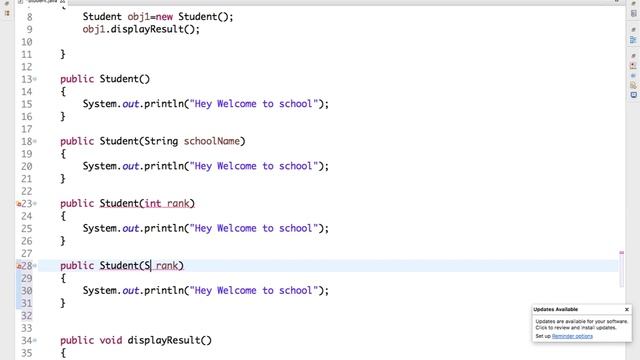
Task: Click the 'schoolName' parameter on line 18
Action: (x=212, y=141)
